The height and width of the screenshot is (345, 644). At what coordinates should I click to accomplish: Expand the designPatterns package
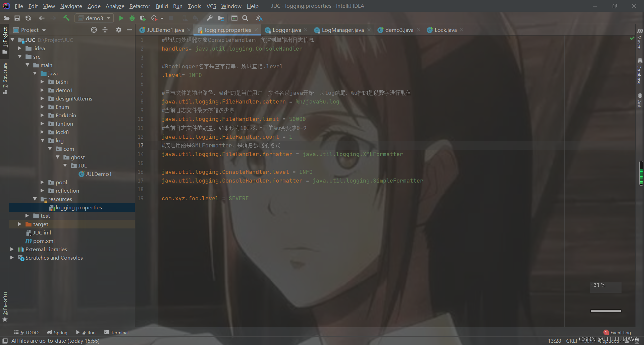[42, 98]
